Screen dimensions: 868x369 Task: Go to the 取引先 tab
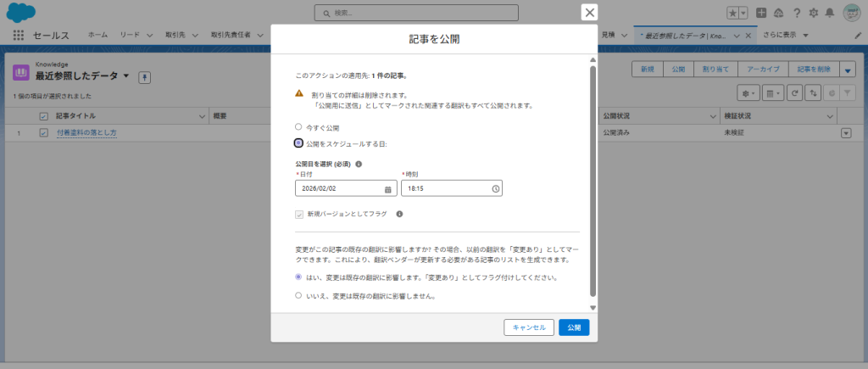point(175,35)
